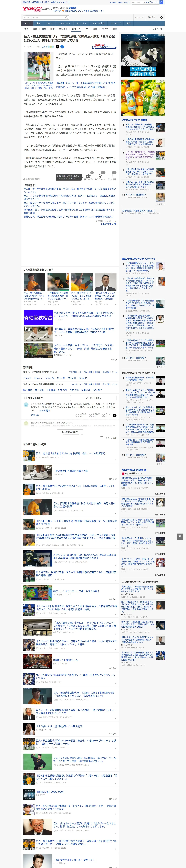Open the 脊柱管狭窄症 purple ad thumbnail
This screenshot has height=868, width=186.
tap(38, 318)
